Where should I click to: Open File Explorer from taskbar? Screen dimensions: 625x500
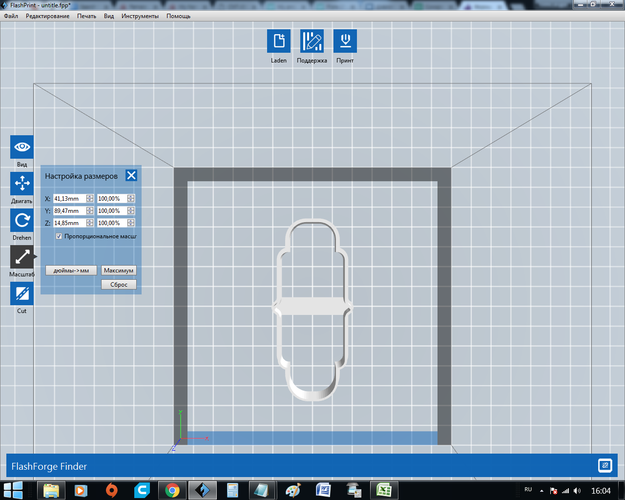[51, 490]
